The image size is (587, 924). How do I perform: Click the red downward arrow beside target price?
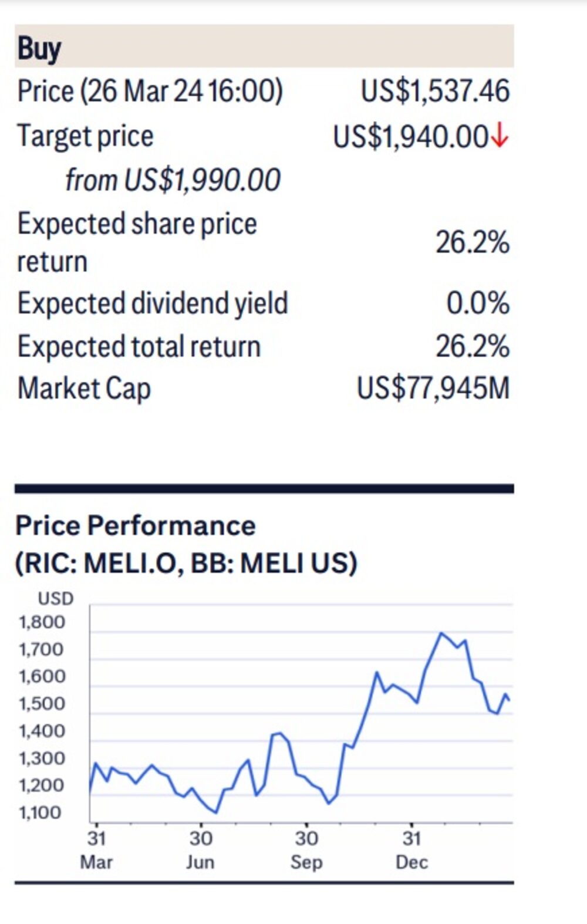tap(500, 137)
